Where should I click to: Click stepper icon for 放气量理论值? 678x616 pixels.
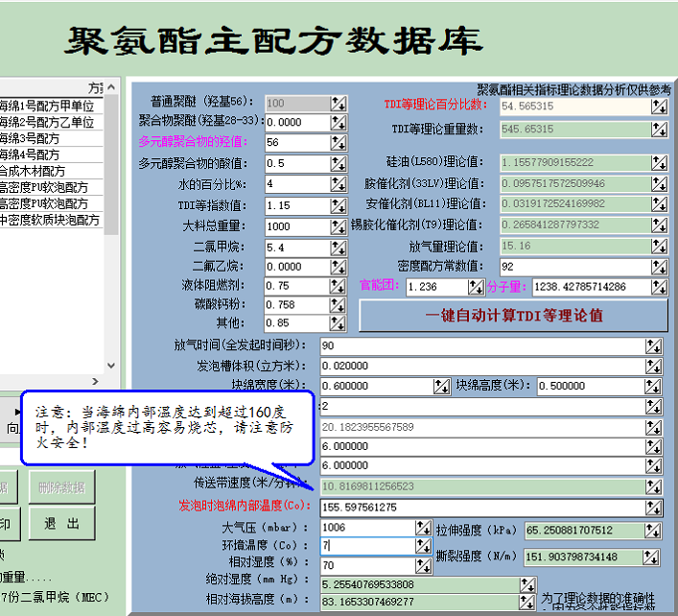click(660, 247)
